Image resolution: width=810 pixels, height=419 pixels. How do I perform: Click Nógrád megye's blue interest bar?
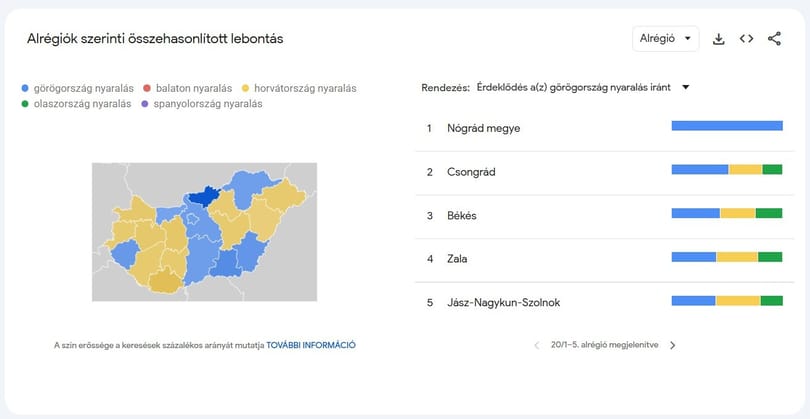click(x=726, y=126)
